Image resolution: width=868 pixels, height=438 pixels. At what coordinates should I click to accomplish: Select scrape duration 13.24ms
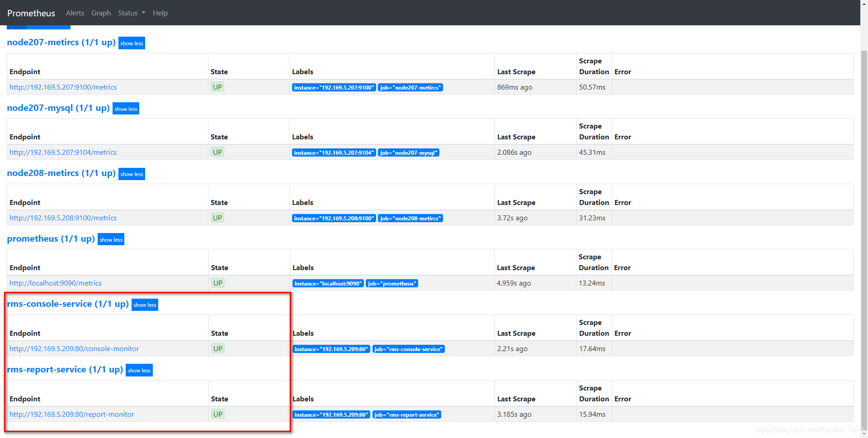592,283
